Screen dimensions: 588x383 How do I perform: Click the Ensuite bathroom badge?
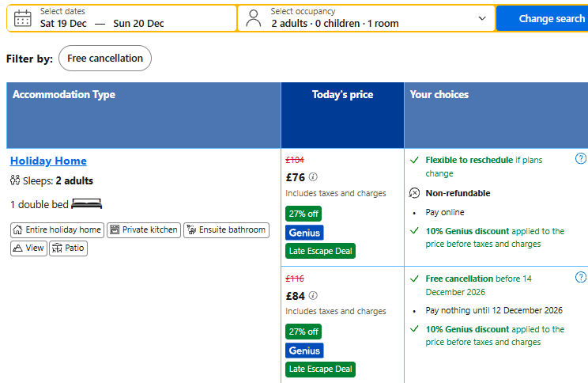pos(227,229)
